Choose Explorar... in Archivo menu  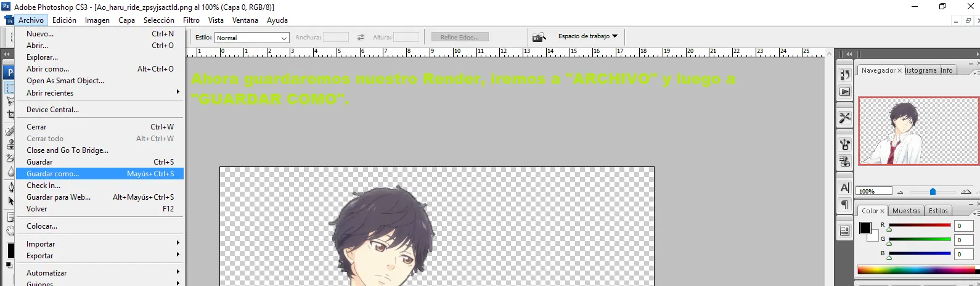click(99, 57)
